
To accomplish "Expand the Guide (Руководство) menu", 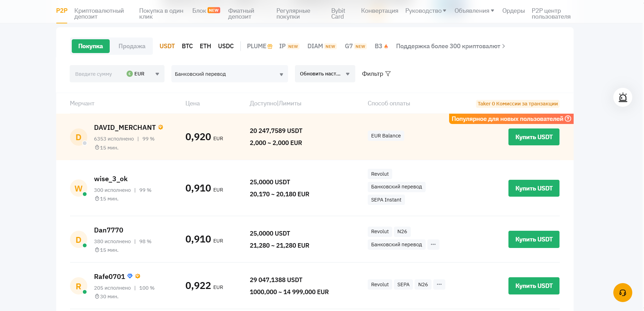I will 426,11.
